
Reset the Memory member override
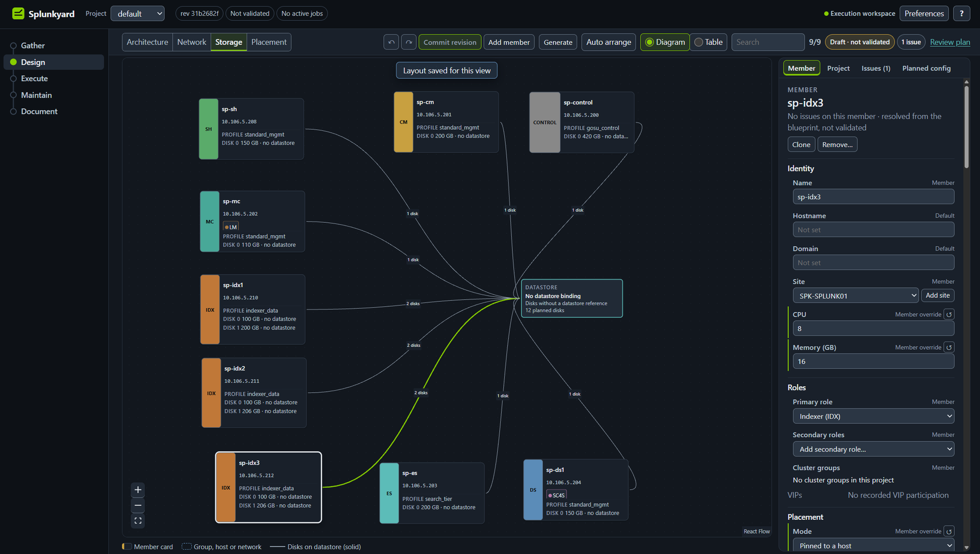pos(949,347)
